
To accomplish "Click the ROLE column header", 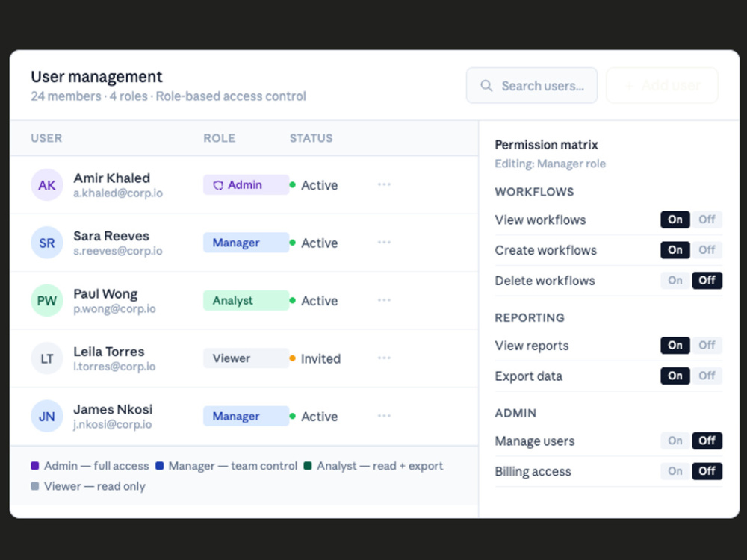I will click(219, 138).
